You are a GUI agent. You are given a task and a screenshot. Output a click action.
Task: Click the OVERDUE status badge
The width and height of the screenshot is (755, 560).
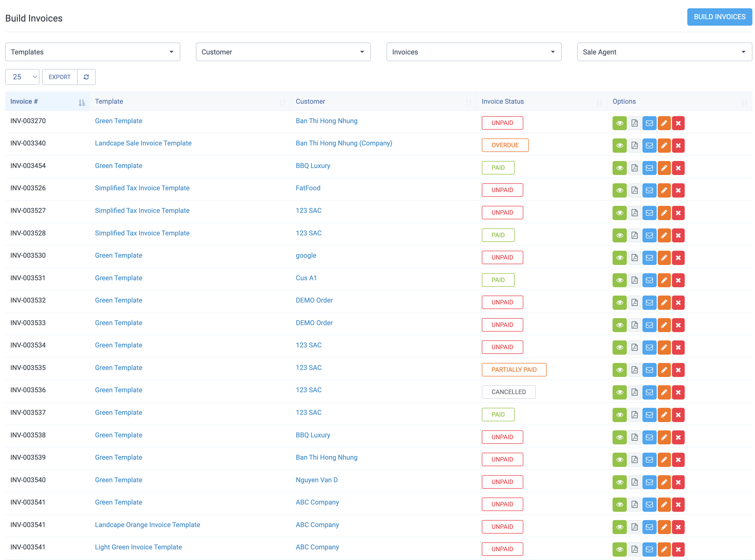(x=505, y=145)
